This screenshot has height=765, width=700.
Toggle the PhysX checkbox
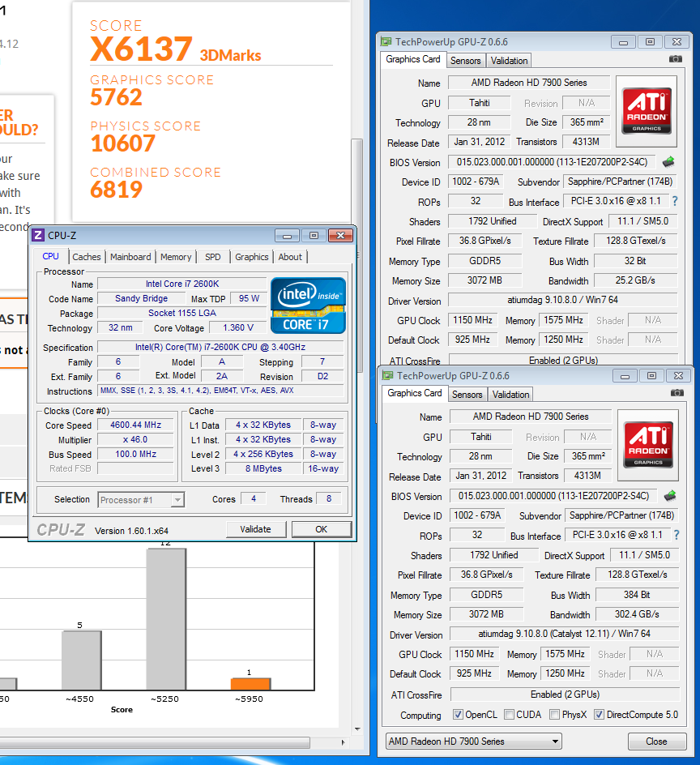click(554, 714)
